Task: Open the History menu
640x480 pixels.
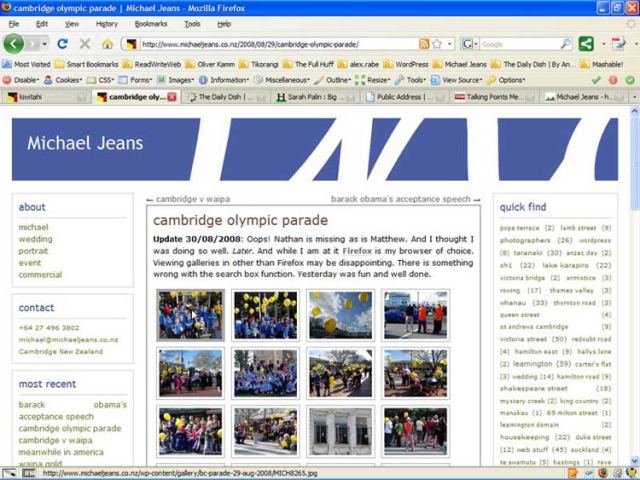Action: (106, 23)
